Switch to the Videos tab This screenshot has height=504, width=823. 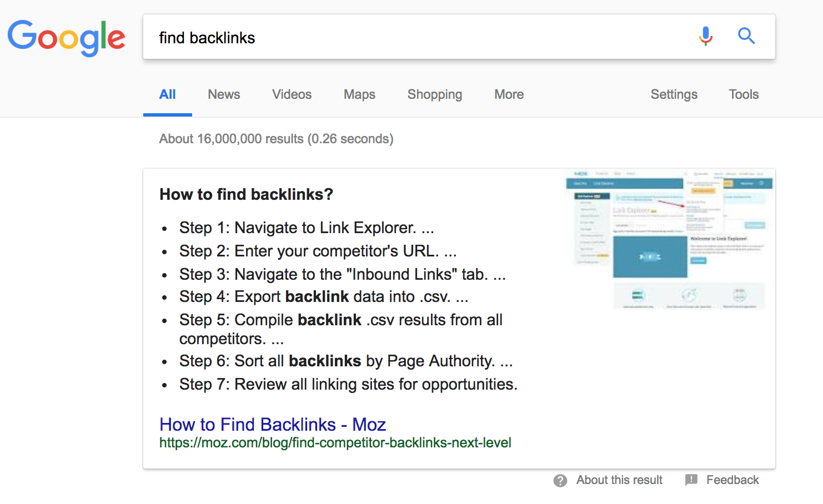click(292, 94)
